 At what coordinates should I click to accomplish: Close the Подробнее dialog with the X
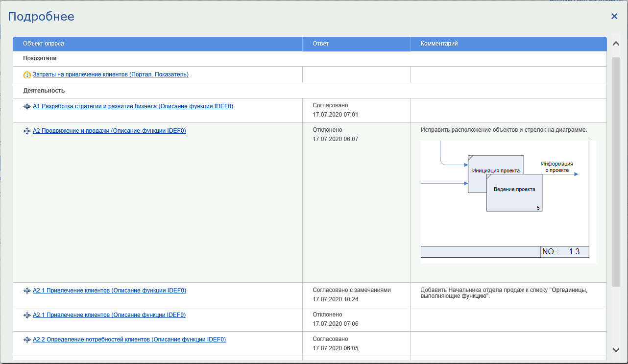614,16
